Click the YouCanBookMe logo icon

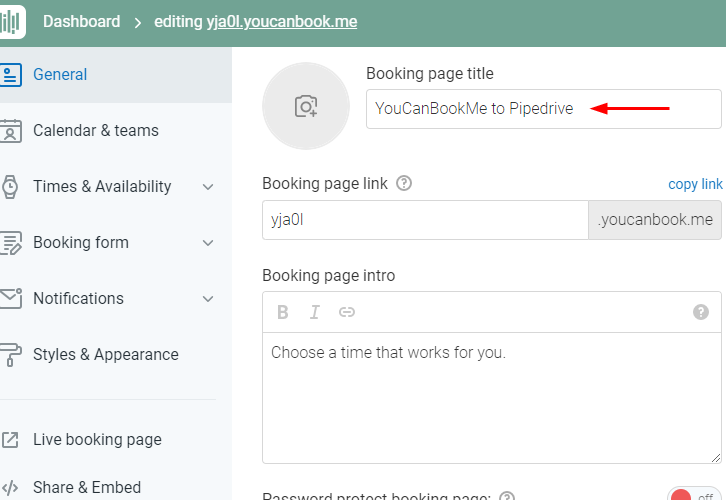click(x=11, y=22)
